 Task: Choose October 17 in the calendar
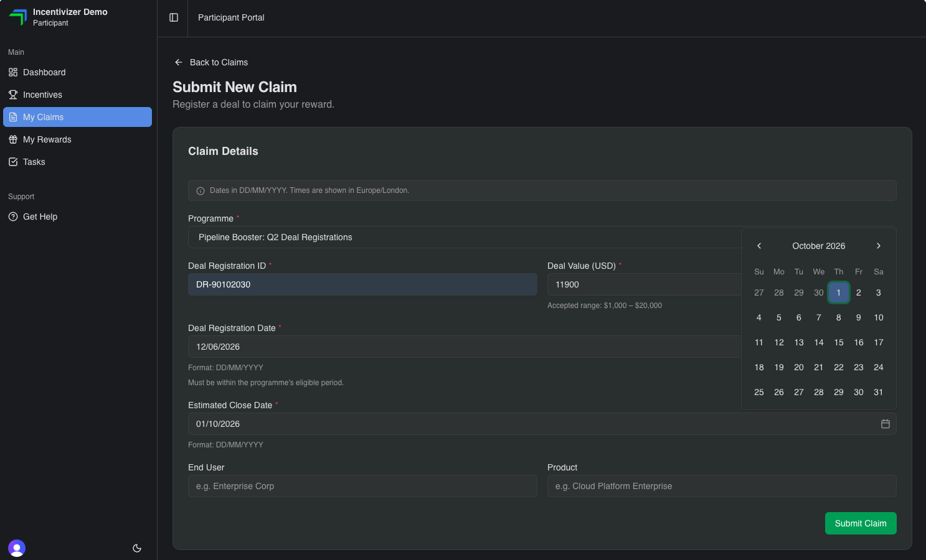(879, 342)
